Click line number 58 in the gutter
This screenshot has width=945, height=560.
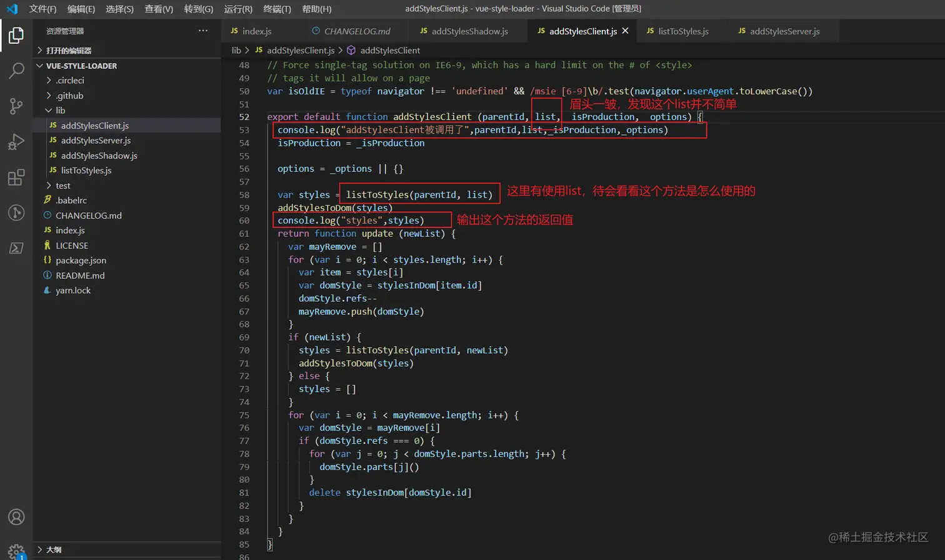[x=244, y=195]
